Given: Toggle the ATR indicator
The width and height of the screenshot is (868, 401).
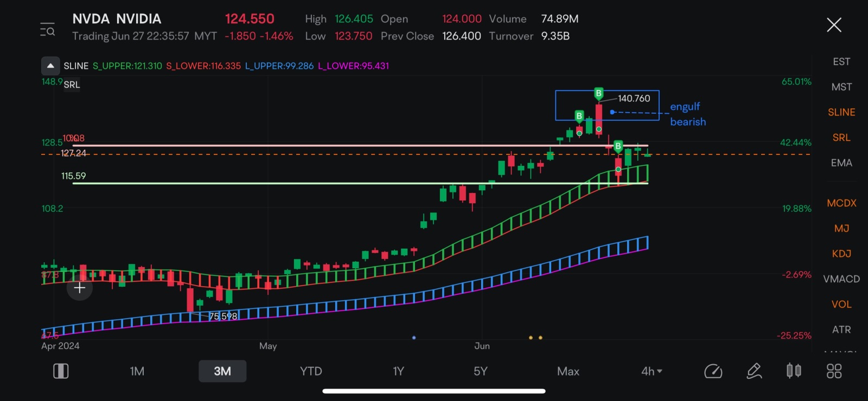Looking at the screenshot, I should tap(841, 329).
